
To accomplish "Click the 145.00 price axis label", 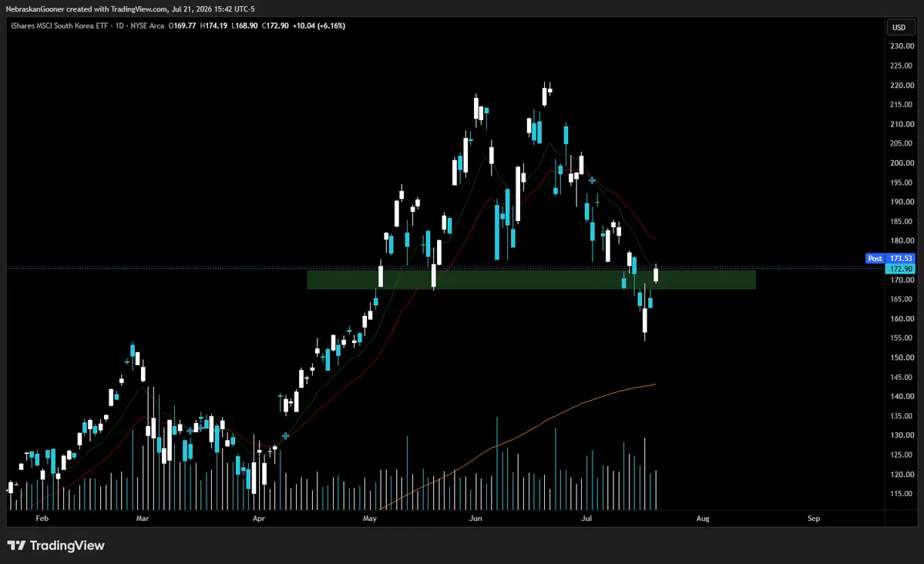I will pyautogui.click(x=902, y=377).
